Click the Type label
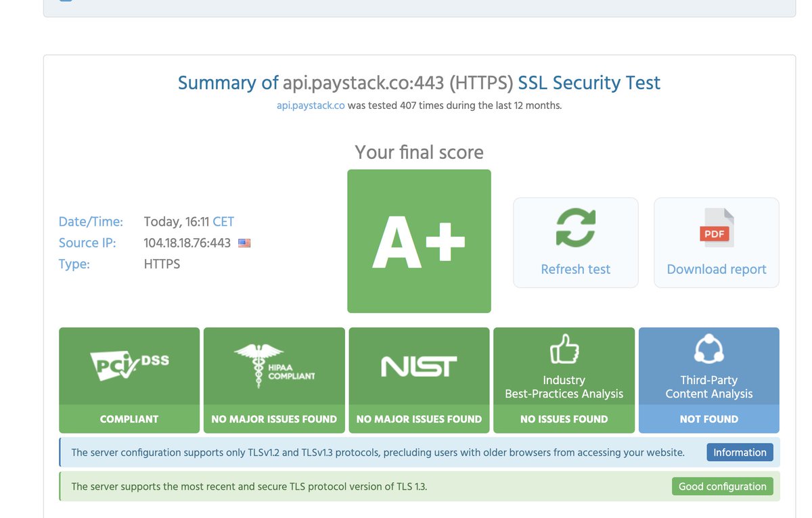This screenshot has width=812, height=518. point(74,264)
